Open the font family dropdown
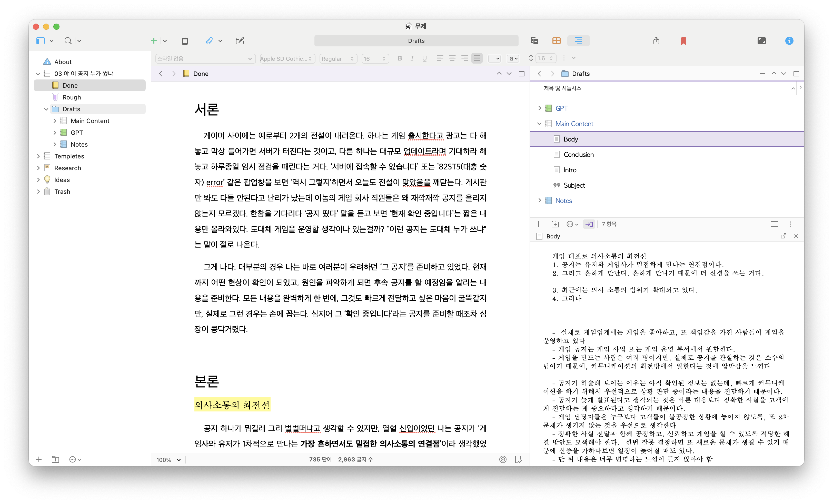This screenshot has width=833, height=504. click(x=287, y=58)
